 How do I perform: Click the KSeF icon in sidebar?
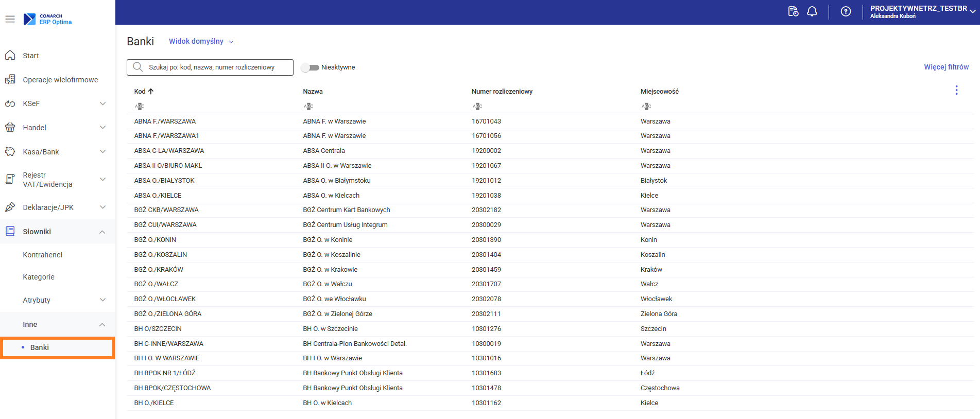coord(10,103)
